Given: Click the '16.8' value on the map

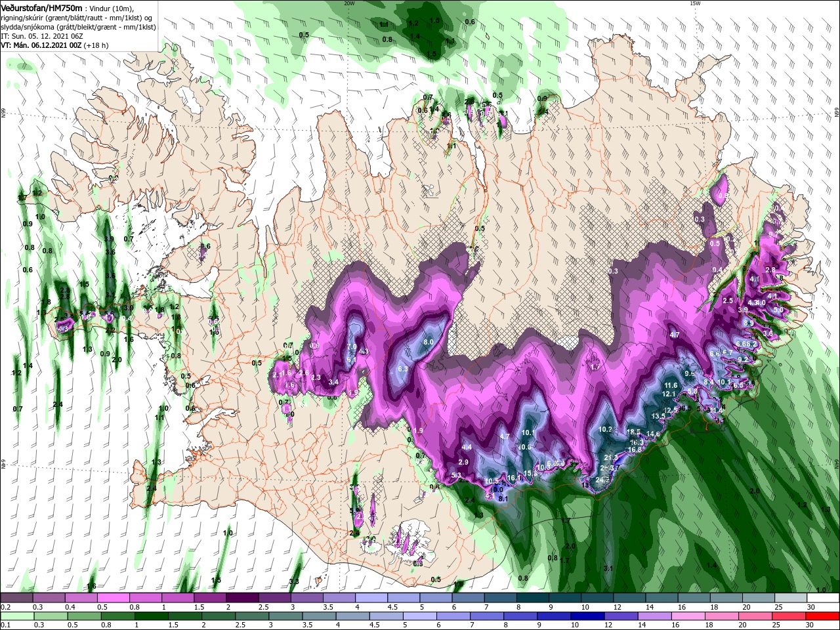Looking at the screenshot, I should [635, 450].
